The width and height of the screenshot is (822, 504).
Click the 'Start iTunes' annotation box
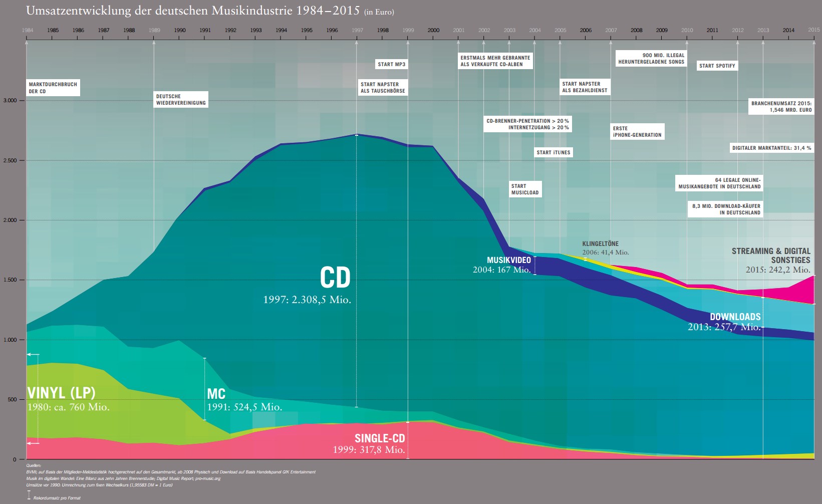(553, 152)
